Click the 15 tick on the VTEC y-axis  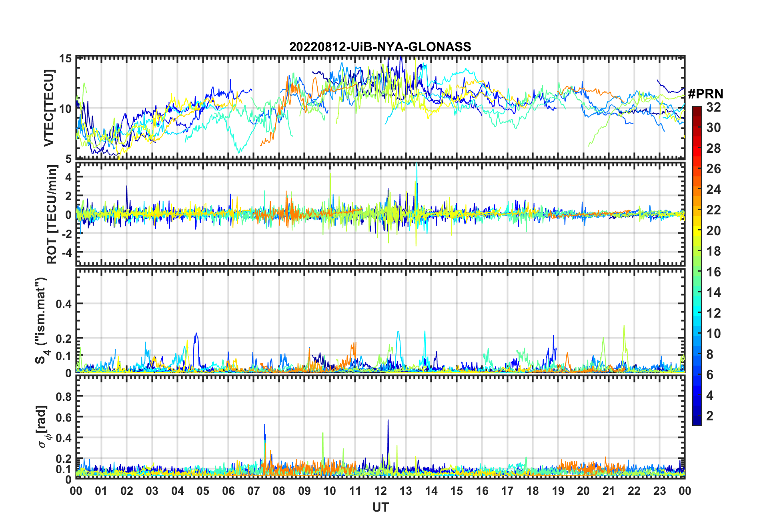(x=66, y=58)
